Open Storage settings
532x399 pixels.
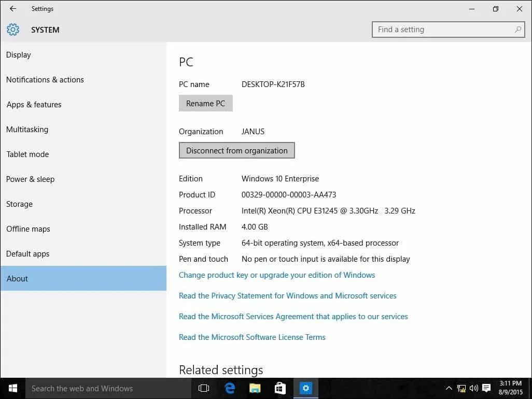pos(83,204)
